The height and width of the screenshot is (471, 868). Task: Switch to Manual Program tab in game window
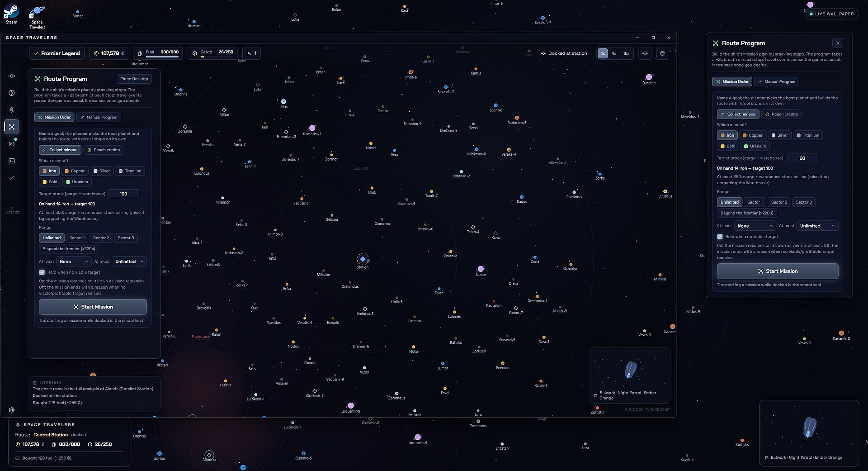click(99, 117)
